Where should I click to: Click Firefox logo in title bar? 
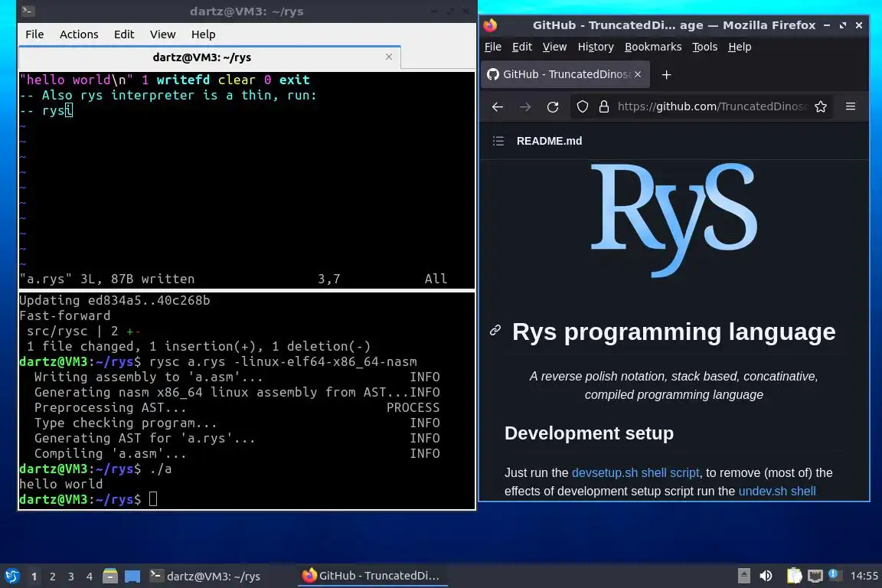point(491,25)
